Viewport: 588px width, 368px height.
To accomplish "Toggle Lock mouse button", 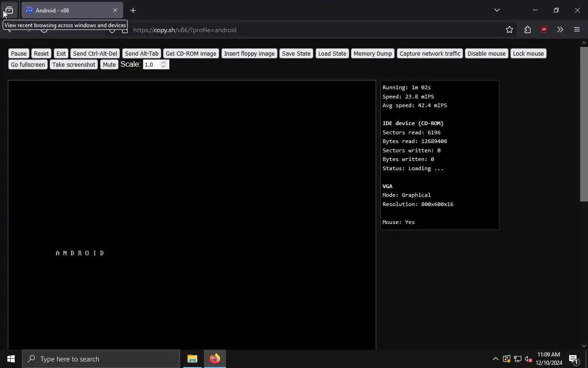I will click(x=528, y=53).
